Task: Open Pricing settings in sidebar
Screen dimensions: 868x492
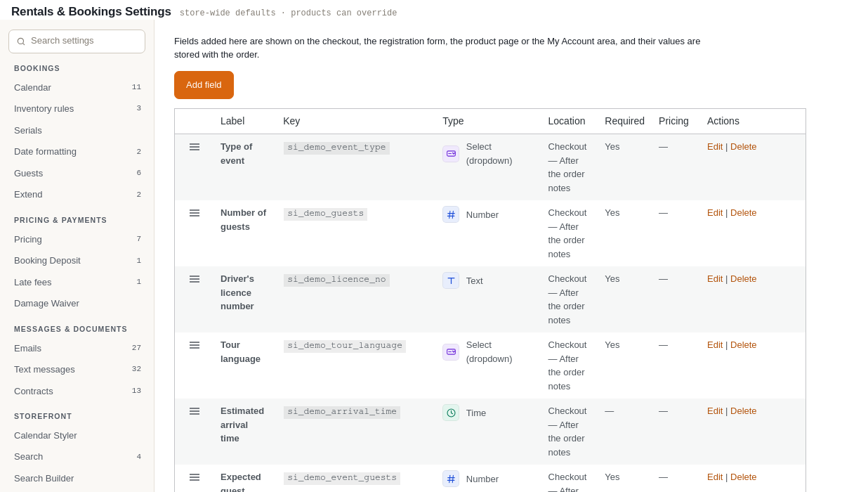Action: coord(77,240)
